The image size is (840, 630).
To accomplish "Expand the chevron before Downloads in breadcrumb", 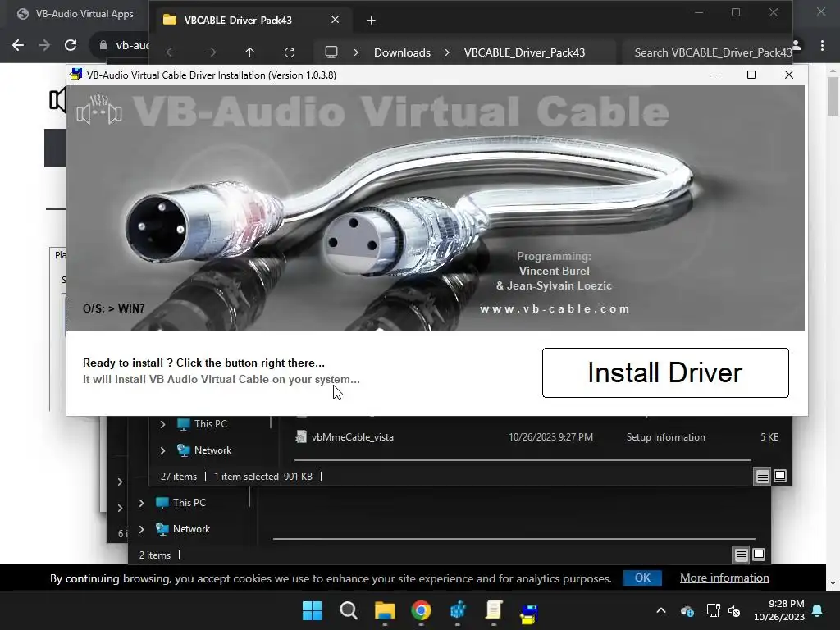I will [356, 52].
